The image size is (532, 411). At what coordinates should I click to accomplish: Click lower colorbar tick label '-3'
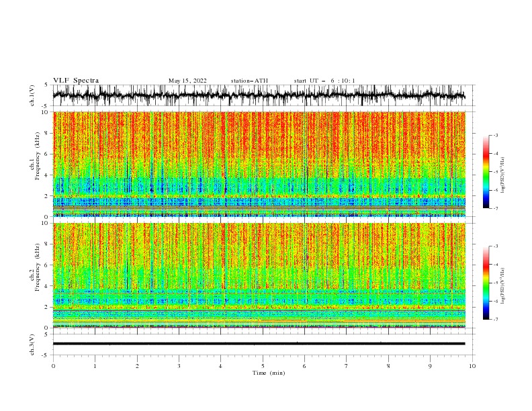click(x=496, y=246)
